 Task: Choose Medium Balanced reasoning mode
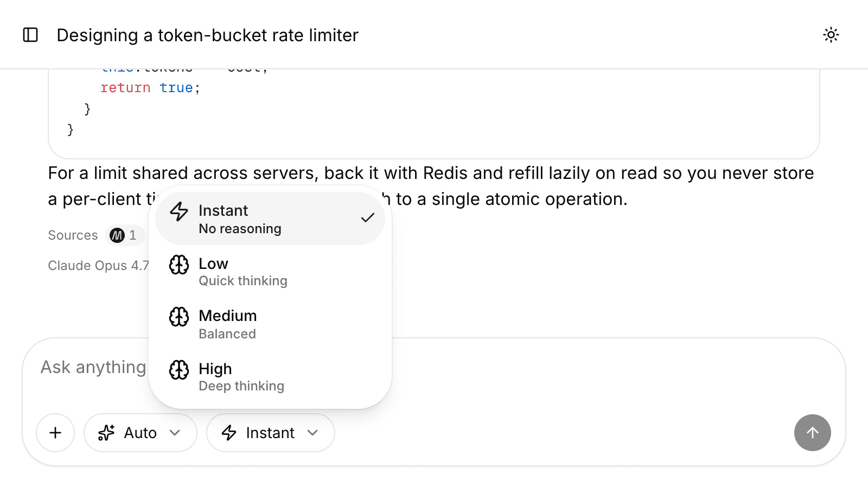270,324
